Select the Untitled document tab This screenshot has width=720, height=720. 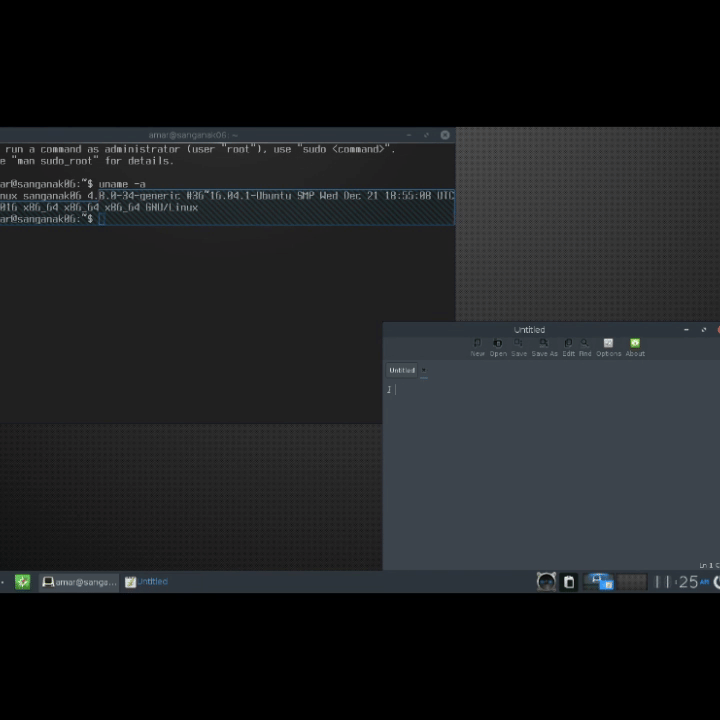(x=402, y=370)
